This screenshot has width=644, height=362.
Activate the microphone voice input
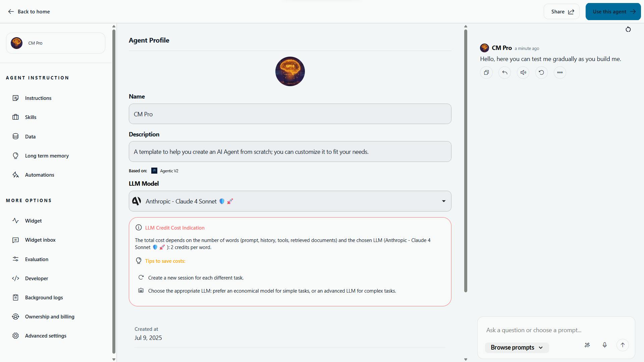(x=604, y=345)
